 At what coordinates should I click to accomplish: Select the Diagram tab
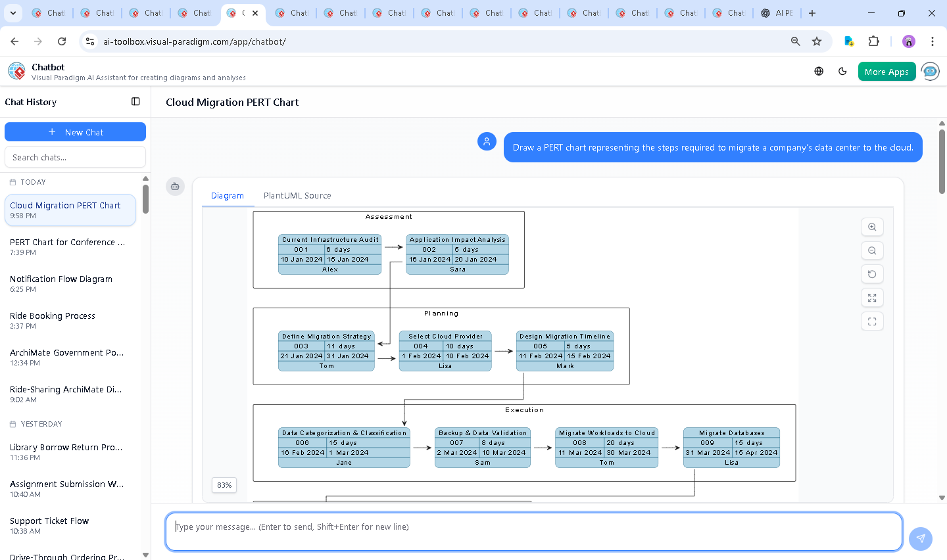228,195
